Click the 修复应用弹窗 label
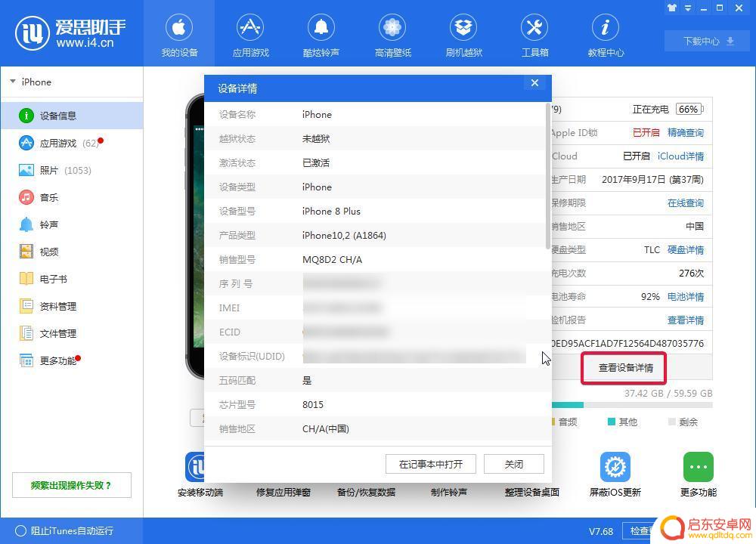The image size is (756, 544). (x=283, y=492)
